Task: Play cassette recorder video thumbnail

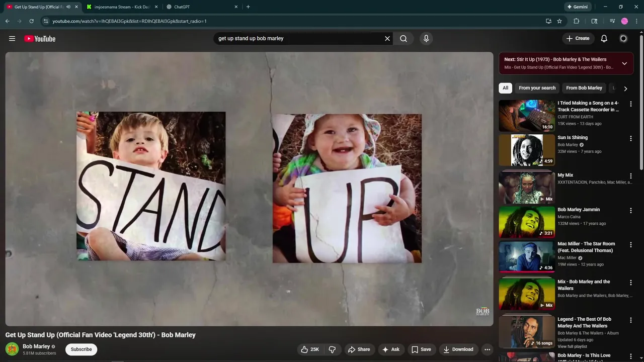Action: (526, 116)
